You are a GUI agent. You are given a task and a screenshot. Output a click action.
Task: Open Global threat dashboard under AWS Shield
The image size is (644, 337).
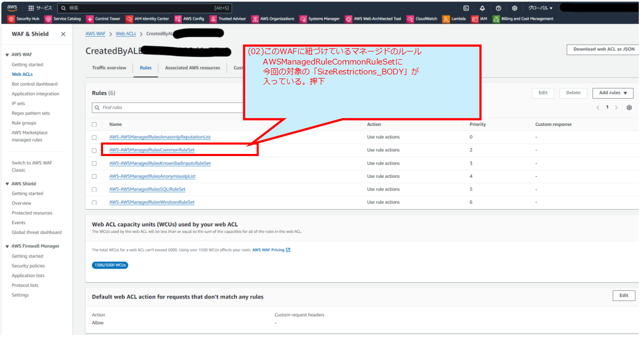36,232
